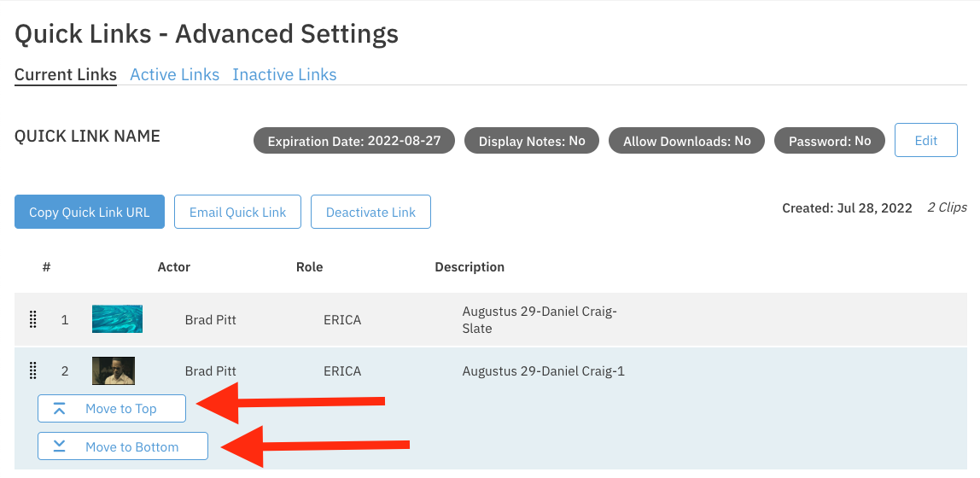Click the Email Quick Link button

[x=237, y=212]
